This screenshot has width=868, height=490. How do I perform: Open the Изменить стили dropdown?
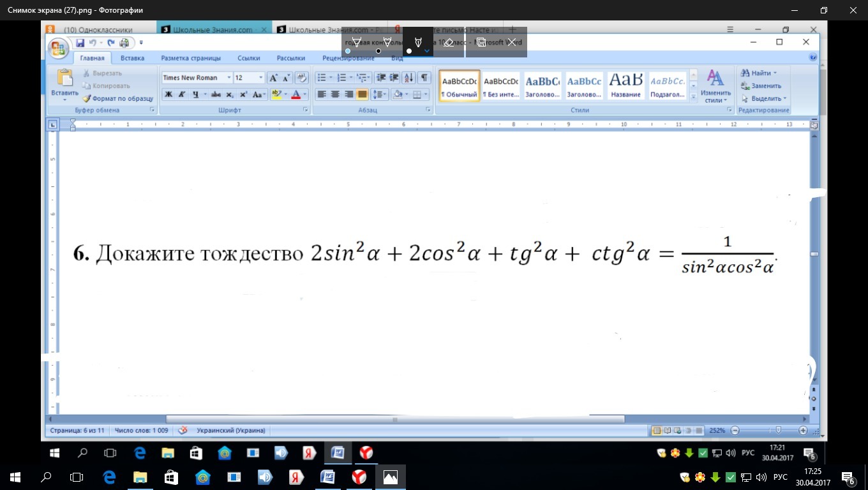coord(715,87)
